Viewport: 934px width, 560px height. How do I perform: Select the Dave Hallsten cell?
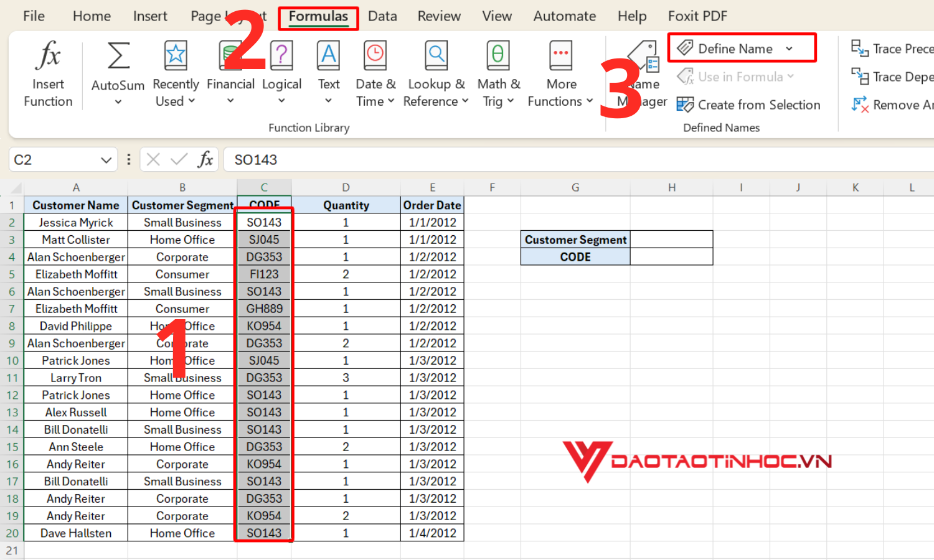tap(76, 533)
